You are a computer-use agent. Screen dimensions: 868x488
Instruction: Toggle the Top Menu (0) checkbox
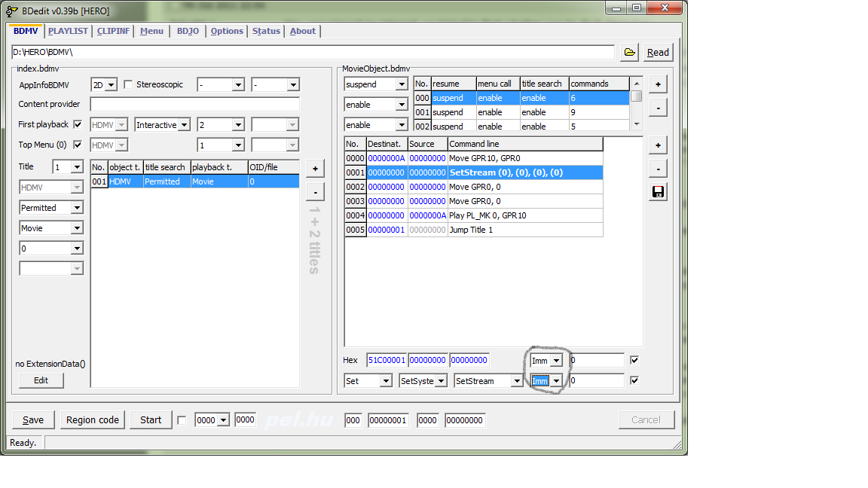coord(78,145)
